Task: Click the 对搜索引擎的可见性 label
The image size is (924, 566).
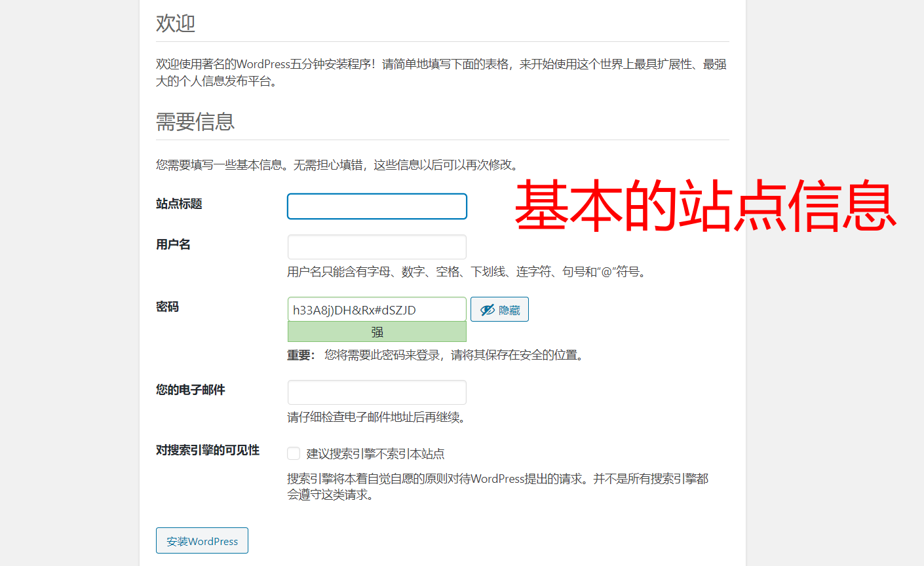Action: (208, 450)
